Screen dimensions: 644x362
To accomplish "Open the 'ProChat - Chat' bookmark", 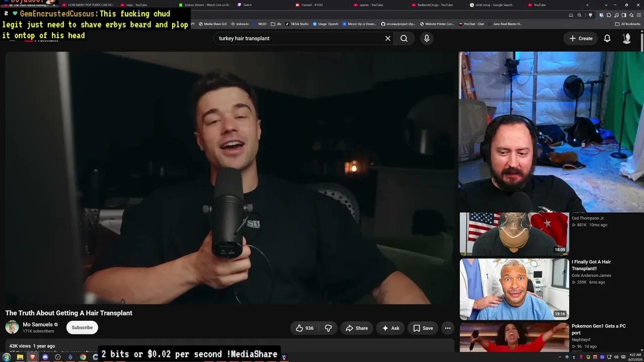I will 471,24.
